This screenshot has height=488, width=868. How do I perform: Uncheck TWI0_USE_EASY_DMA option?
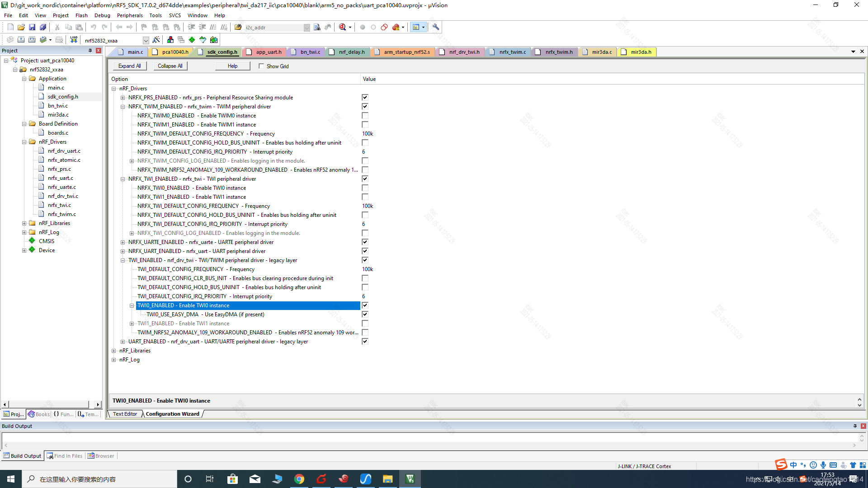pos(365,314)
